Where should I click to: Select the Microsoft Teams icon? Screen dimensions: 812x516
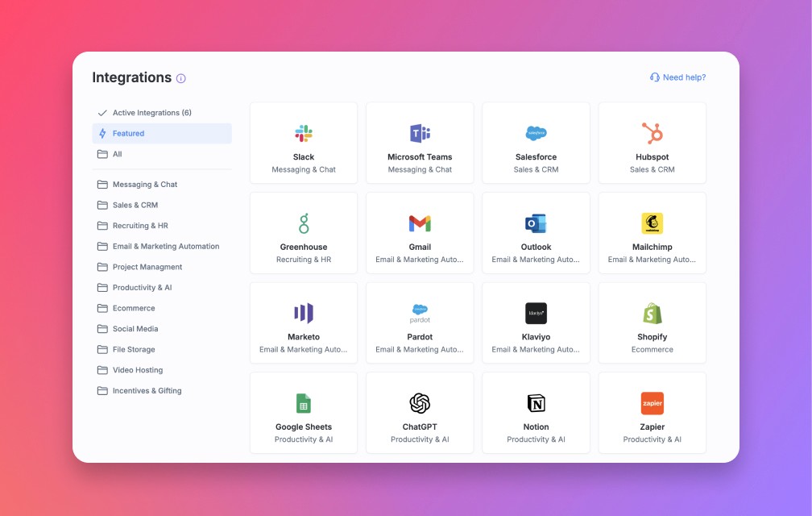click(x=420, y=132)
